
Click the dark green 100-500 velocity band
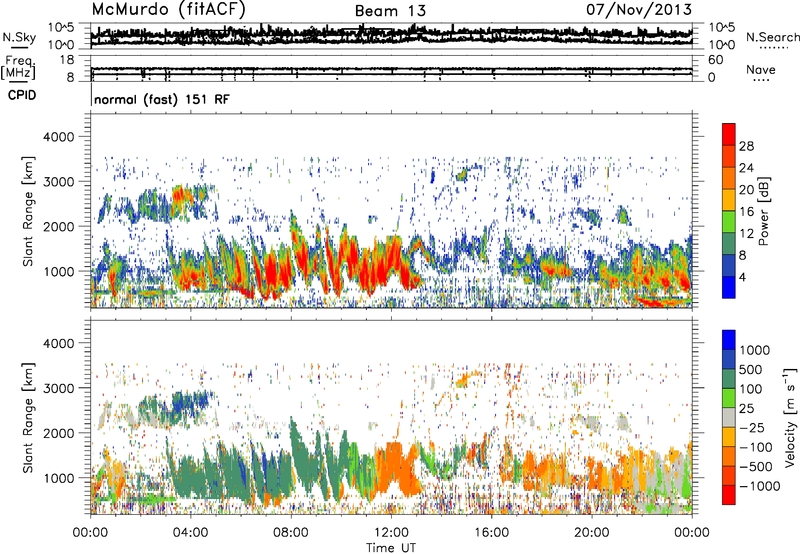coord(729,379)
